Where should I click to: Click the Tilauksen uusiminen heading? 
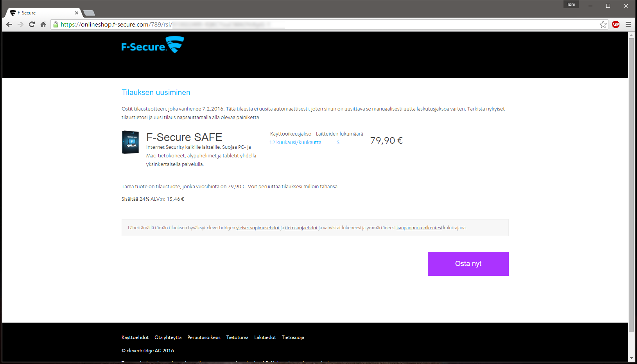[156, 93]
